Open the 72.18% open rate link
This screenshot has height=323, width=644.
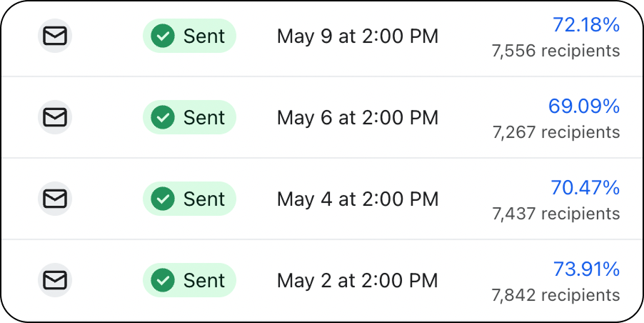(586, 25)
